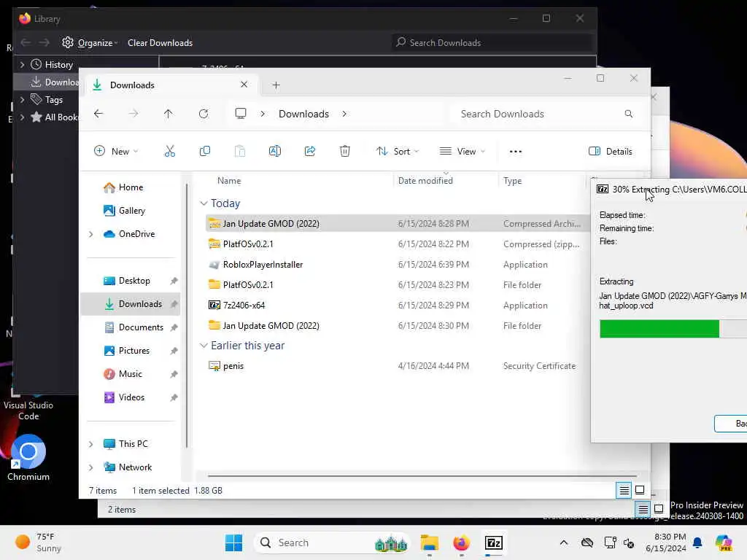The image size is (747, 560).
Task: Click the search magnifier in Search Downloads box
Action: 628,114
